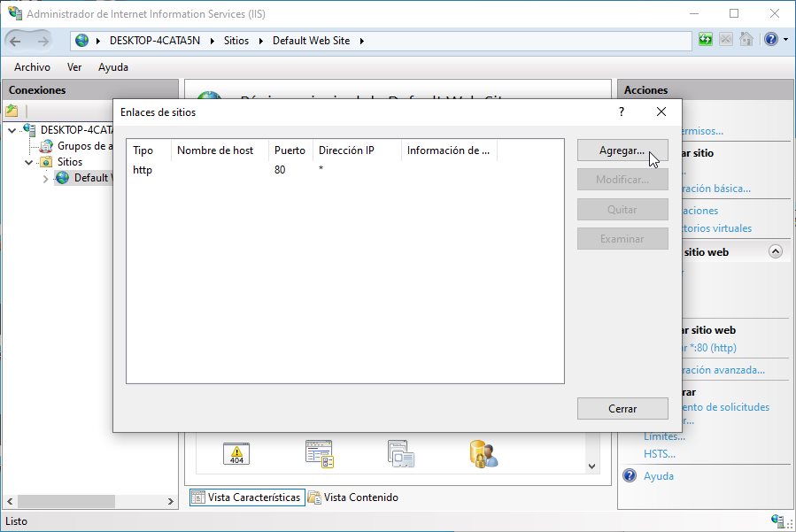Image resolution: width=796 pixels, height=532 pixels.
Task: Click Sitios in the address breadcrumb
Action: click(236, 41)
